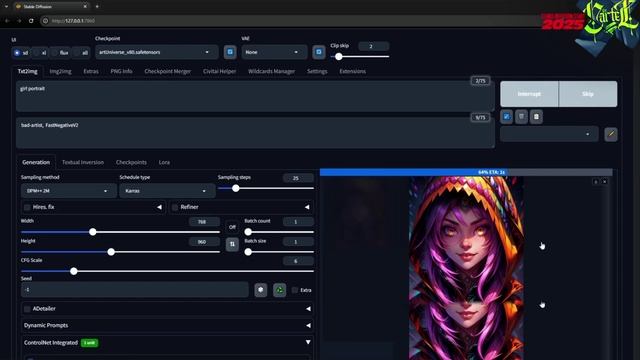The height and width of the screenshot is (360, 640).
Task: Open the Schedule type dropdown
Action: pyautogui.click(x=167, y=191)
